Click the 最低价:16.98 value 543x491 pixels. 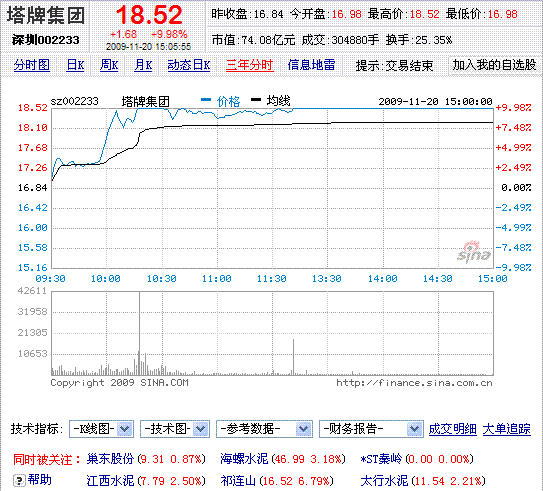[482, 14]
